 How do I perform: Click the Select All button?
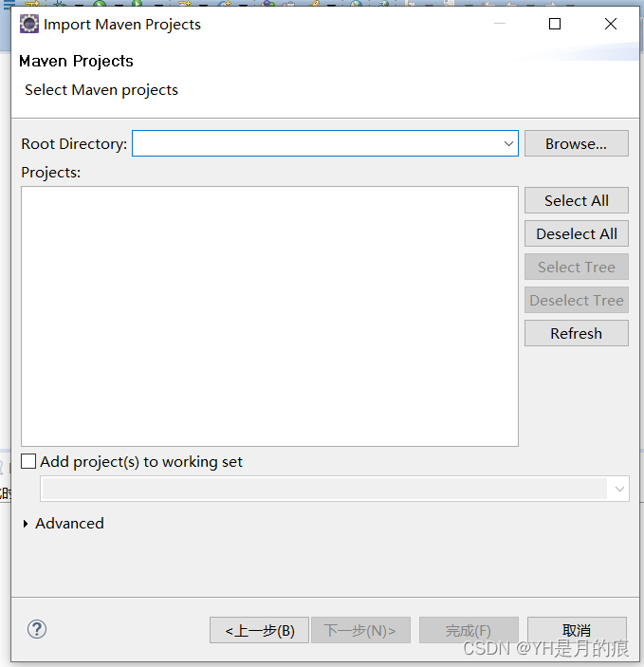[x=576, y=200]
